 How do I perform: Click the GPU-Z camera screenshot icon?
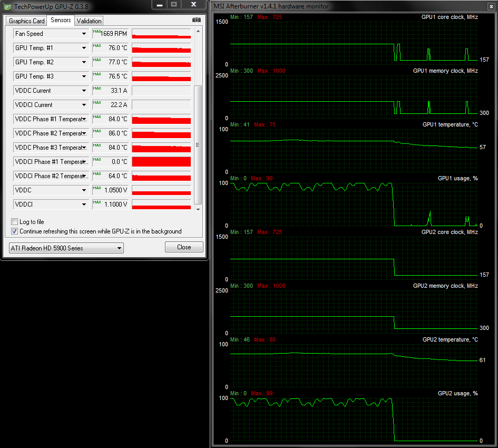tap(196, 20)
